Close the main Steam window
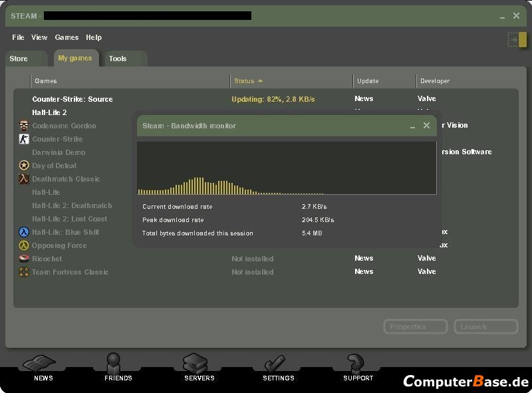This screenshot has width=532, height=393. [x=517, y=15]
